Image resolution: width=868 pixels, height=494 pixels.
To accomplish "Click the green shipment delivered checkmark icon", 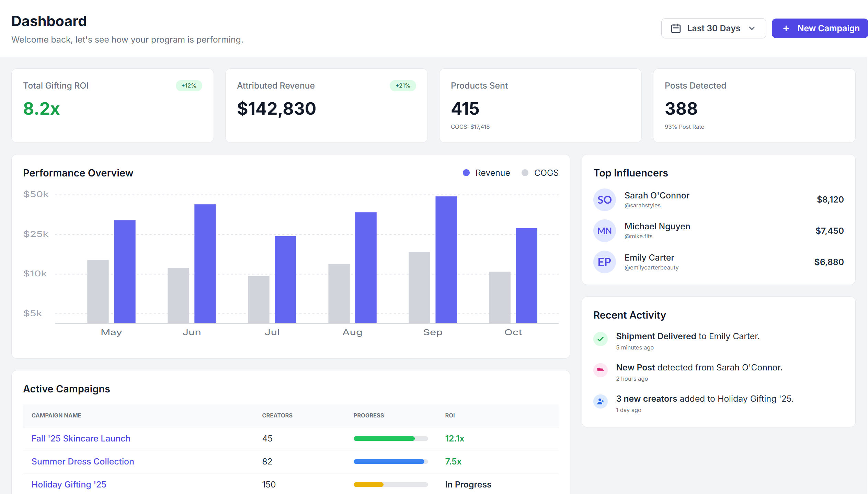I will coord(601,339).
